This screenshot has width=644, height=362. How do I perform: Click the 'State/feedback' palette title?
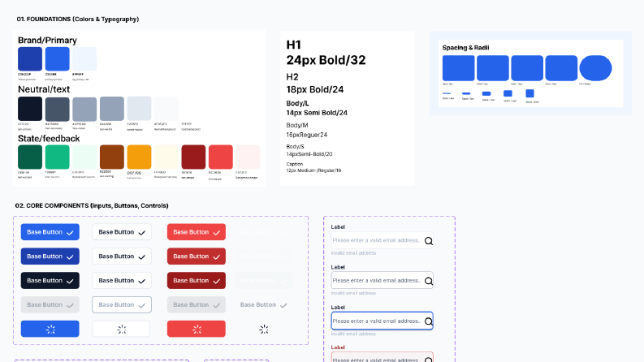(x=49, y=138)
